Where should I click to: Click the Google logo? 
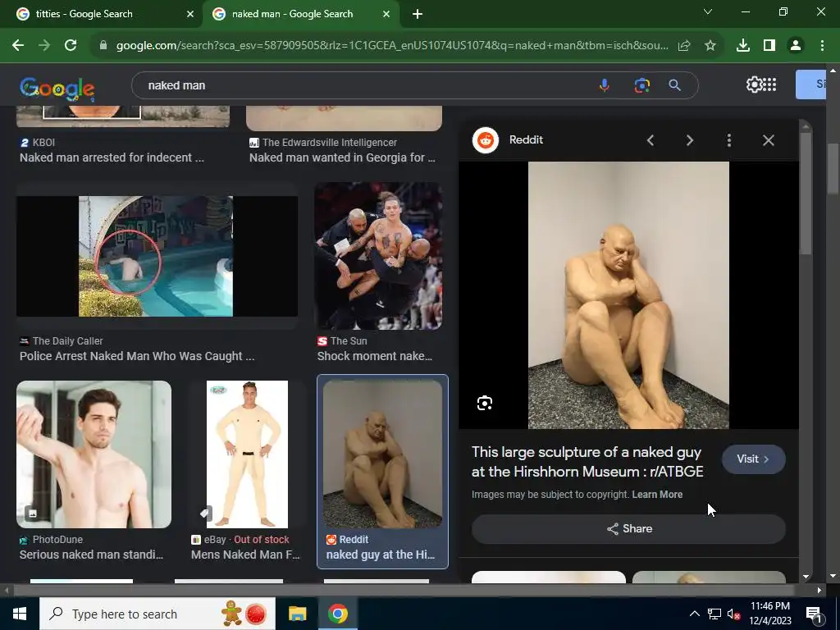(57, 89)
